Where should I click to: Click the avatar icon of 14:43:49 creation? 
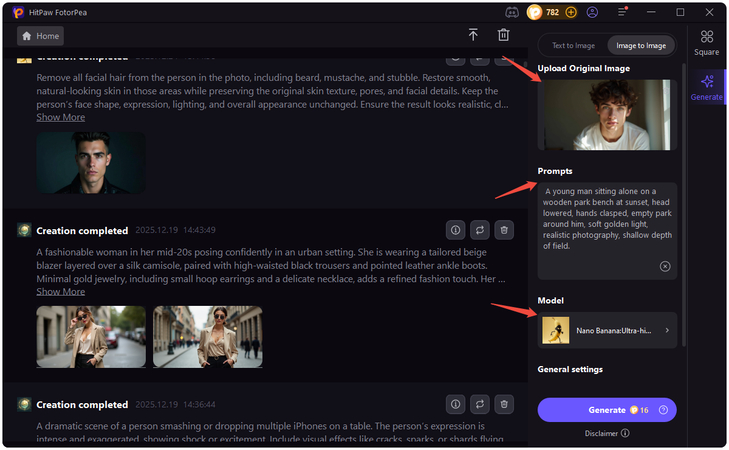24,230
